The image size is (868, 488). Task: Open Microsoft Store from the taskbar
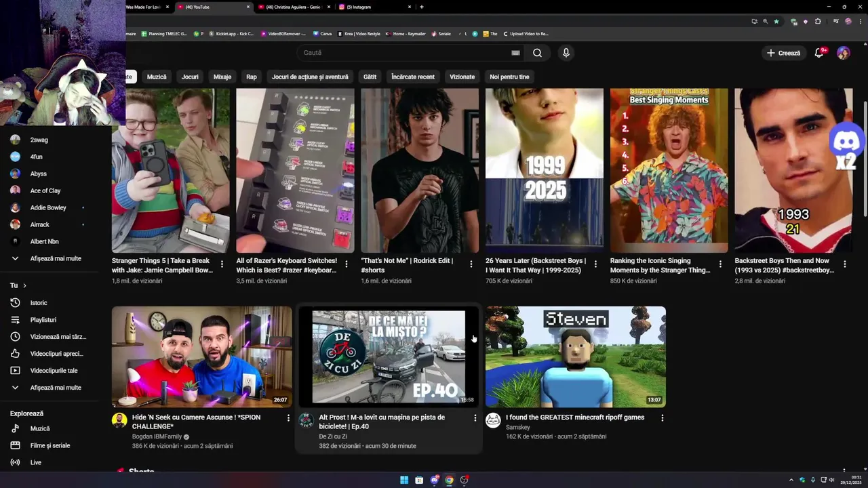[x=419, y=480]
